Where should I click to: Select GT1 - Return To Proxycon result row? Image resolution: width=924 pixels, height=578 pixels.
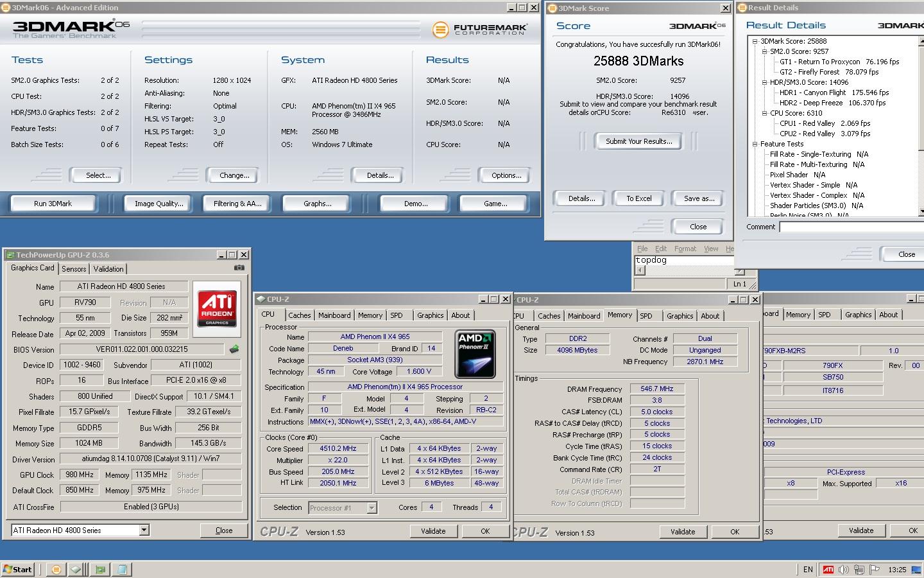839,62
